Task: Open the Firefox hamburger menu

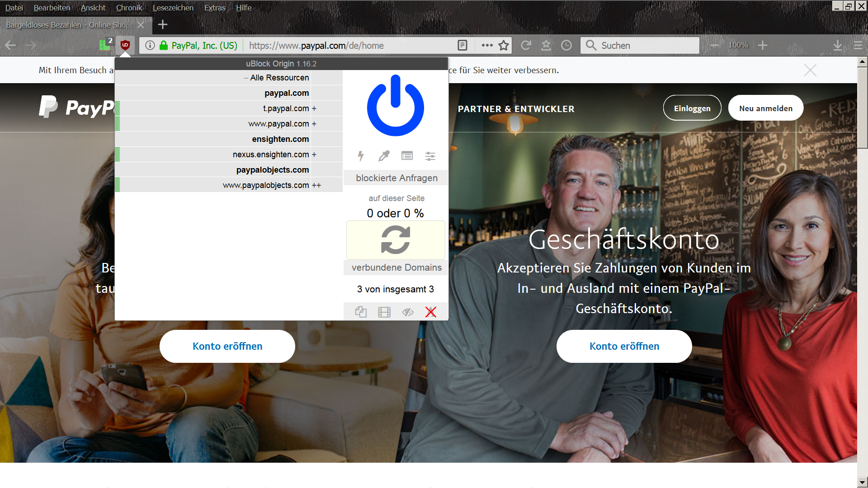Action: [x=858, y=45]
